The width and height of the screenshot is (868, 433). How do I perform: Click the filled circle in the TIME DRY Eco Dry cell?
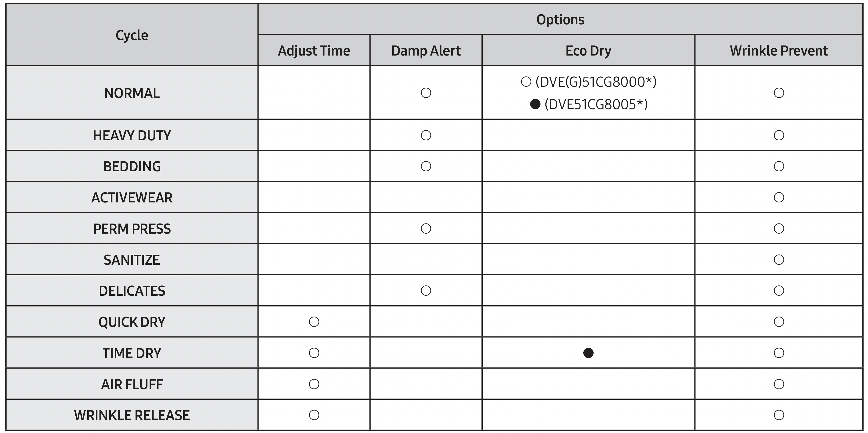[x=588, y=353]
